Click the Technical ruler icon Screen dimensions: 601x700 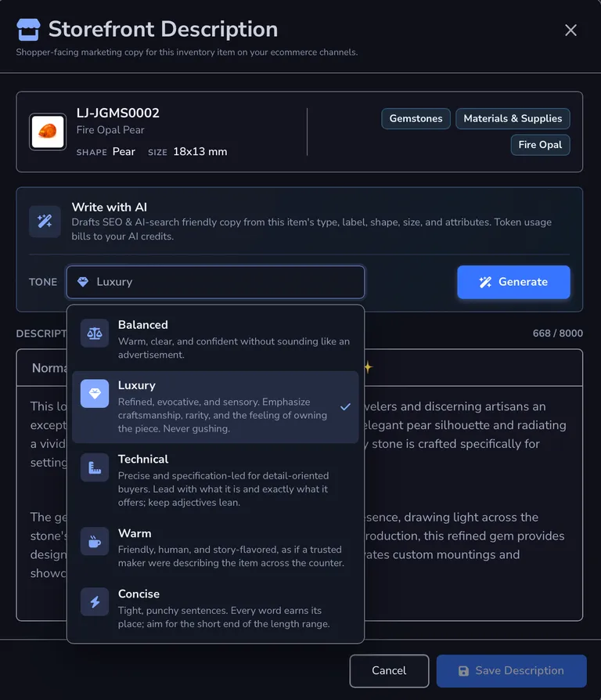coord(95,467)
